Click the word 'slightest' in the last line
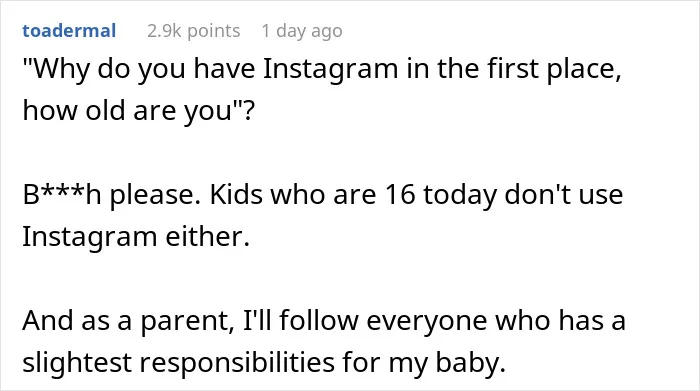The width and height of the screenshot is (700, 391). (77, 362)
